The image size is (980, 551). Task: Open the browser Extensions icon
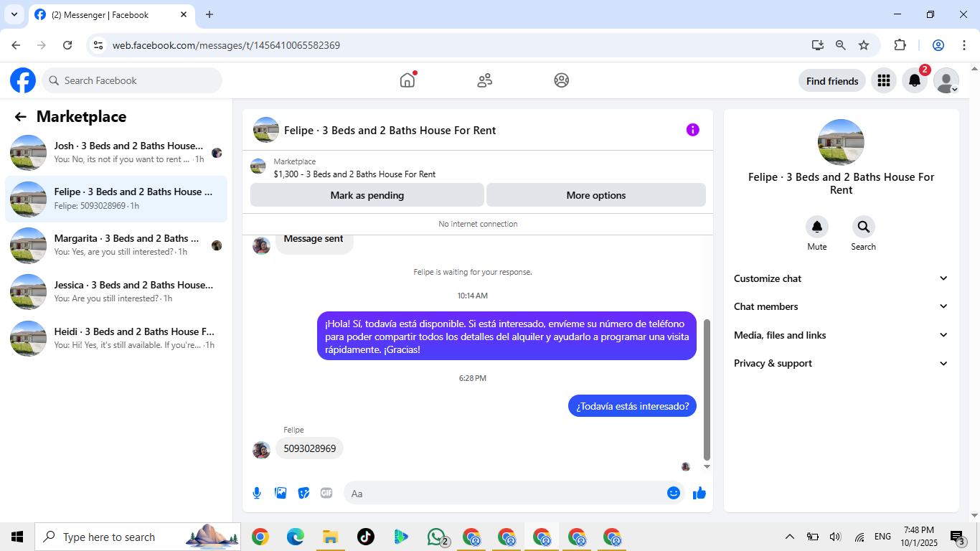900,45
